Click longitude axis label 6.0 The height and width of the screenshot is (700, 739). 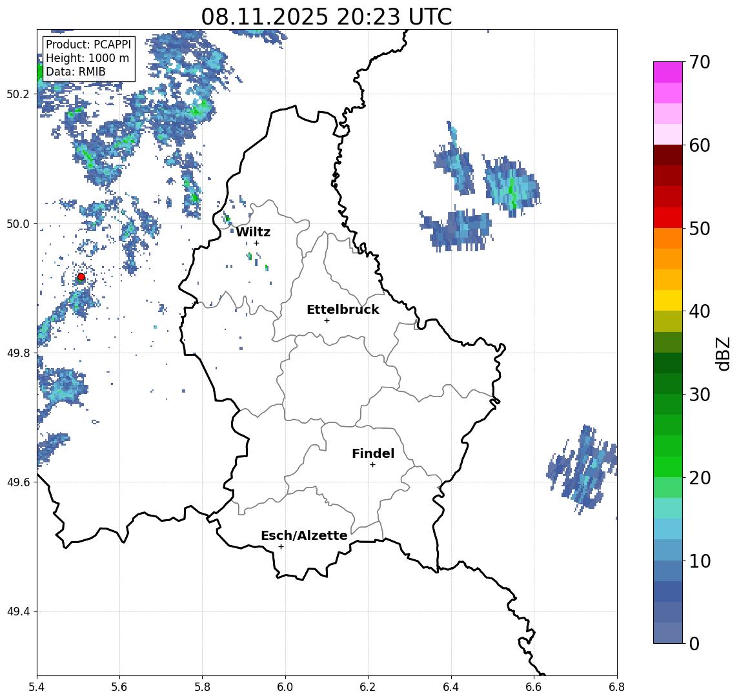(x=286, y=687)
